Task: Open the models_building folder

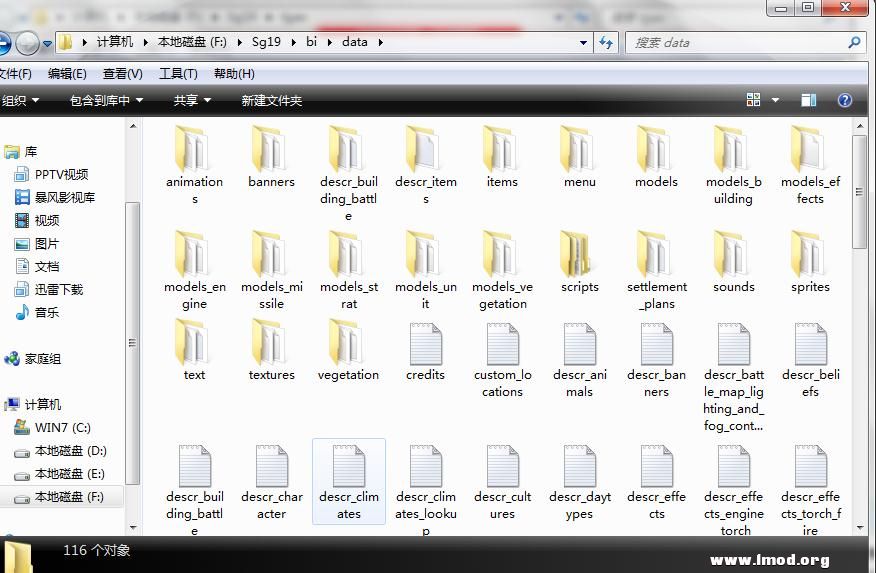Action: pyautogui.click(x=733, y=165)
